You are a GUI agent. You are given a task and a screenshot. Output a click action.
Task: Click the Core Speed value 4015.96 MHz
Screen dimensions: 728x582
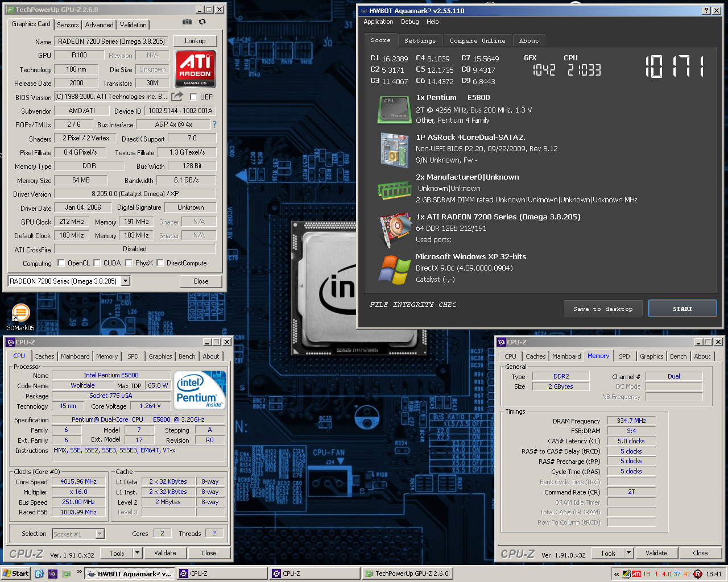click(x=78, y=481)
